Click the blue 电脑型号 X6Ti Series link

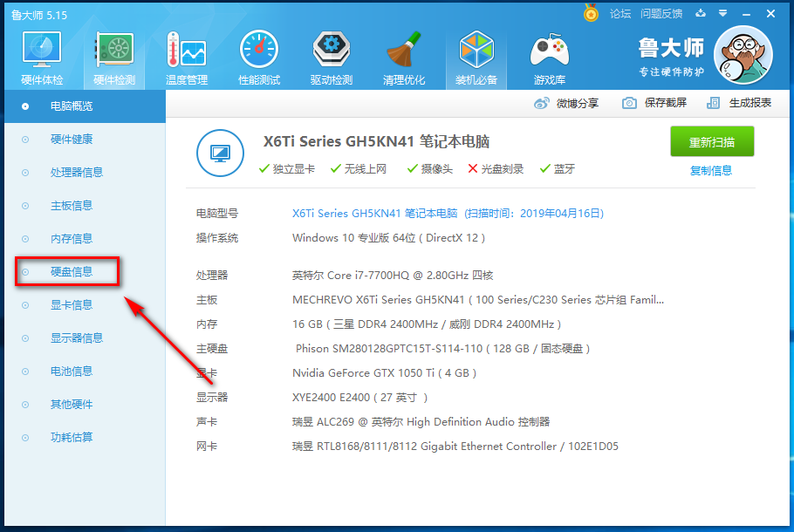point(448,213)
